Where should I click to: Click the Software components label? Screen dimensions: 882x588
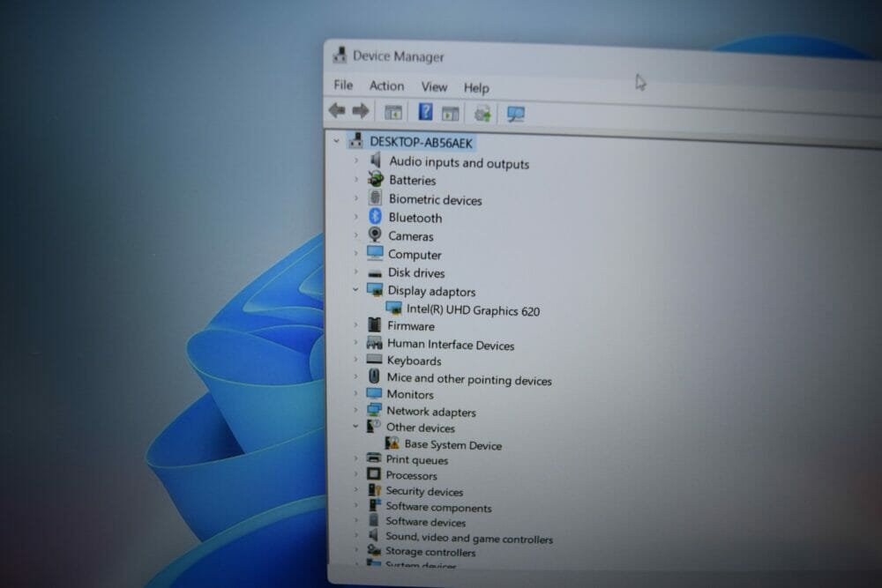click(x=438, y=507)
